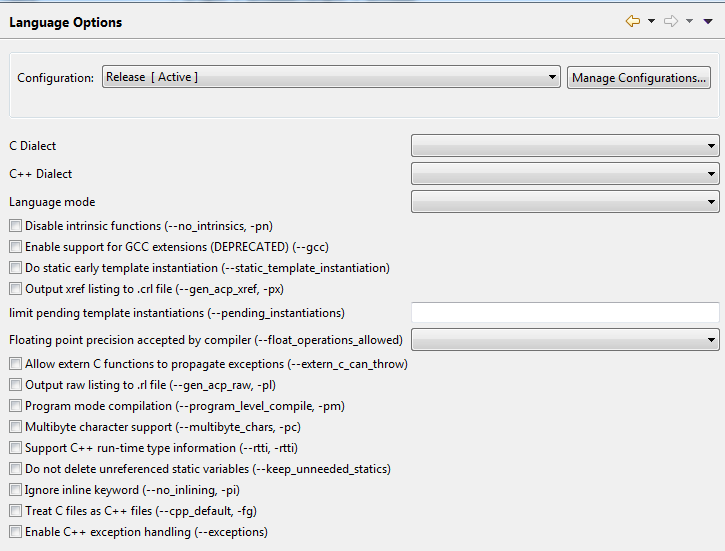Expand the C++ Dialect dropdown
Screen dimensions: 725x551
pyautogui.click(x=565, y=174)
